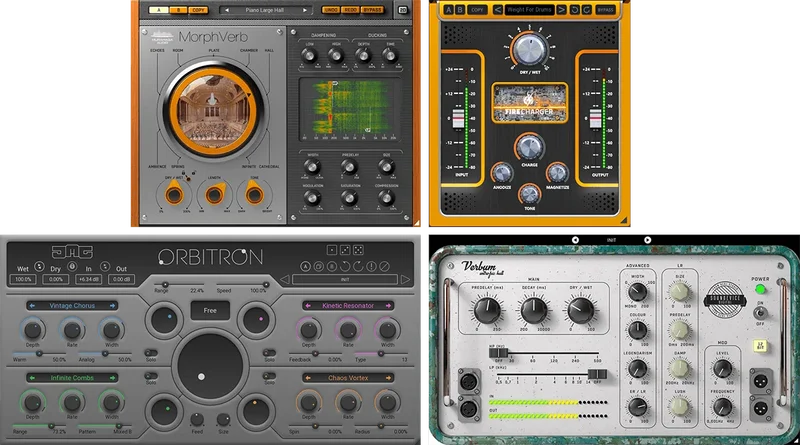Viewport: 800px width, 445px height.
Task: Click the circled A icon in Orbitron
Action: tap(305, 266)
